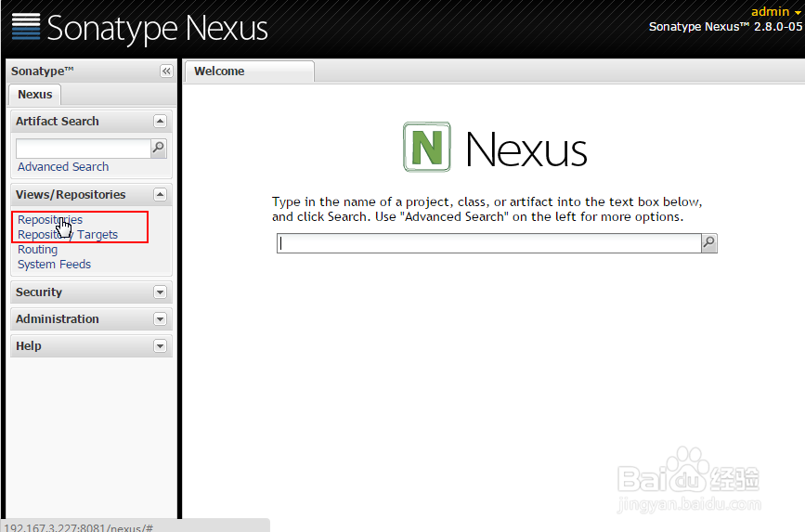The width and height of the screenshot is (805, 532).
Task: Click the Artifact Search magnifier icon
Action: [x=159, y=148]
